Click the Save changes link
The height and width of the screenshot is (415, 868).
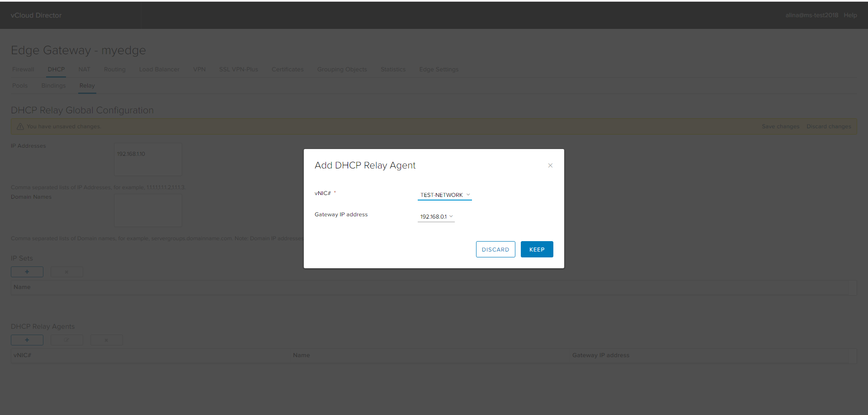[x=780, y=126]
